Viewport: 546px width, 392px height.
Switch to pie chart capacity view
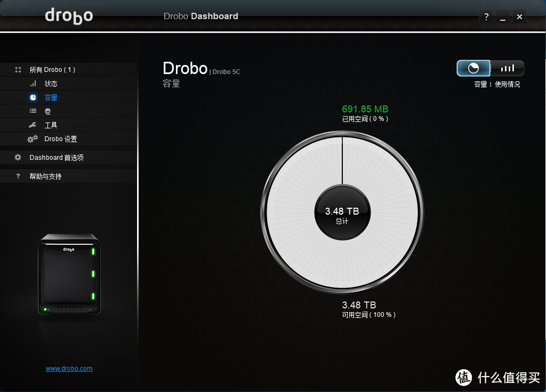coord(473,68)
